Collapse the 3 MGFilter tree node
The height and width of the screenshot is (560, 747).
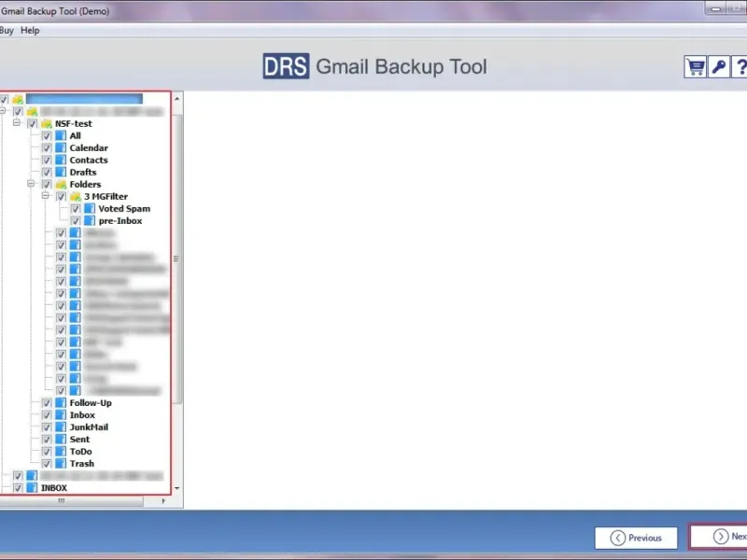click(x=46, y=196)
